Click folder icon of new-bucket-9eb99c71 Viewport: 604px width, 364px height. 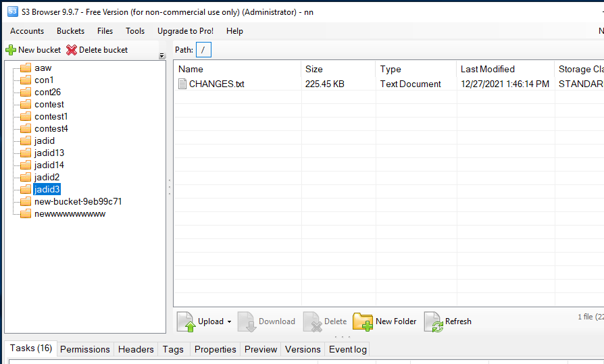(26, 201)
